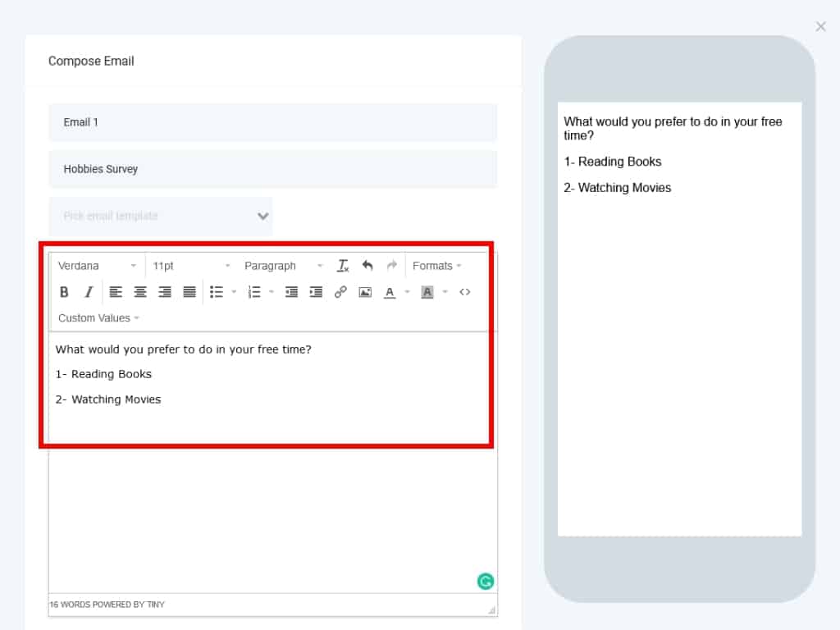Insert a bulleted list
Screen dimensions: 840x630
(x=217, y=292)
